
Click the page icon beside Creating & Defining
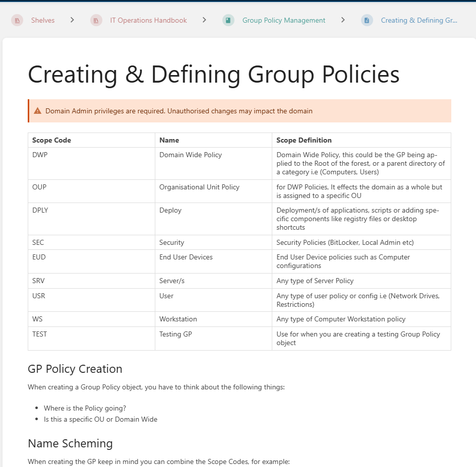point(367,20)
